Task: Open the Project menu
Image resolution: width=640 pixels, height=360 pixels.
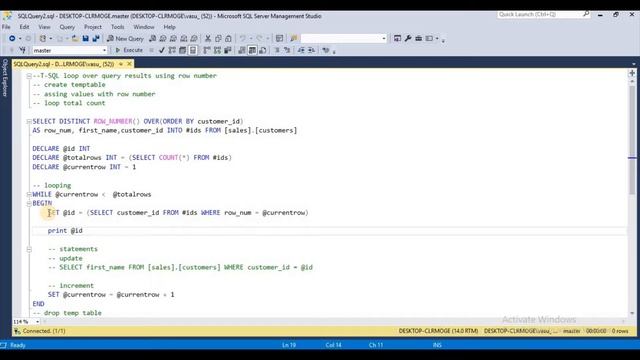Action: pos(93,27)
